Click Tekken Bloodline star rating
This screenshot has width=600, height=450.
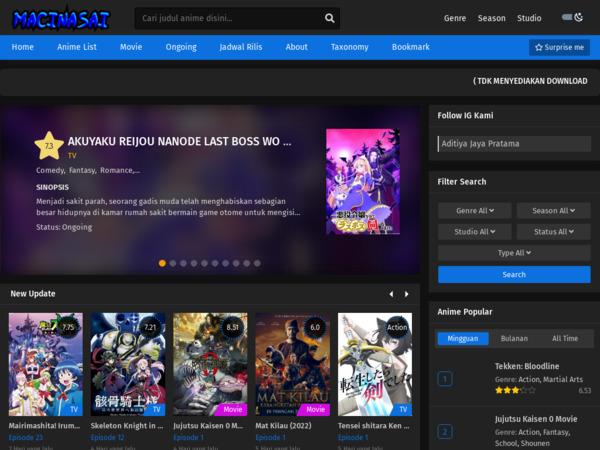click(x=515, y=391)
